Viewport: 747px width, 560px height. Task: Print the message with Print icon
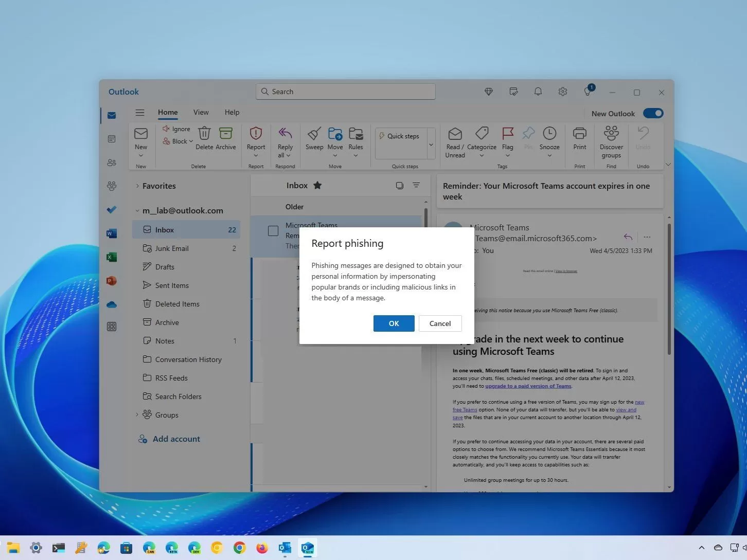coord(580,133)
